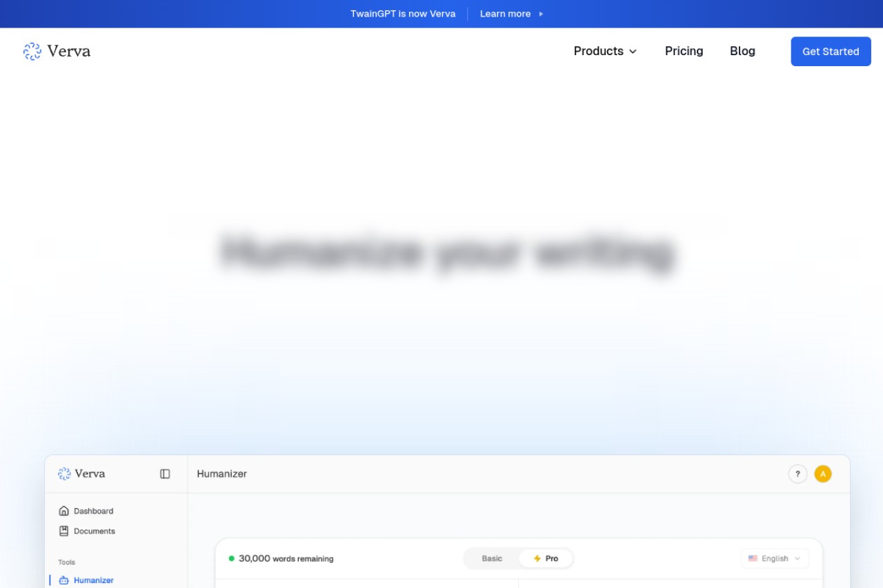Click the Verva logo in the app sidebar

click(81, 474)
